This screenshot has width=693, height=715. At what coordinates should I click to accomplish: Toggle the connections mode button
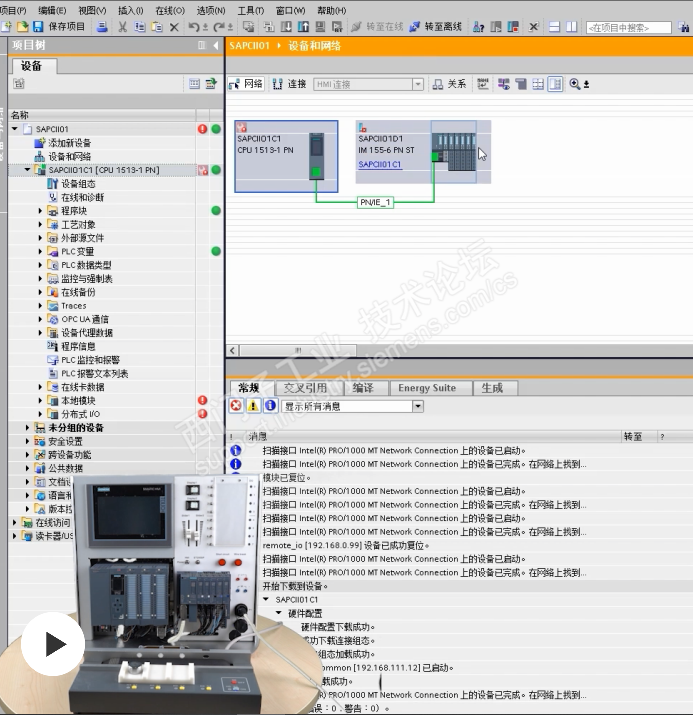point(290,84)
